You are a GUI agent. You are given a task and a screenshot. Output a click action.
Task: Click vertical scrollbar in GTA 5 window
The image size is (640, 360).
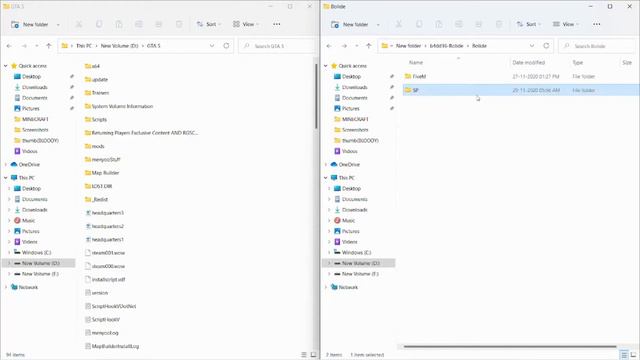(x=316, y=96)
